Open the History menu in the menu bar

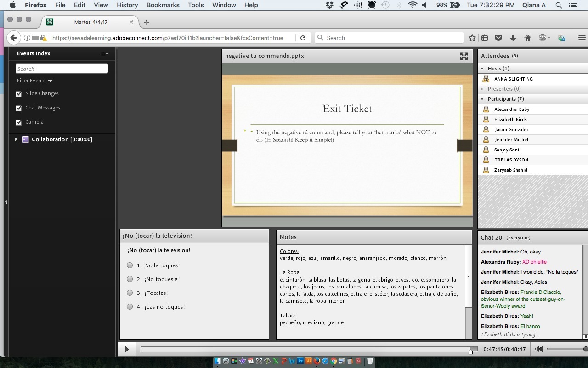(x=127, y=5)
